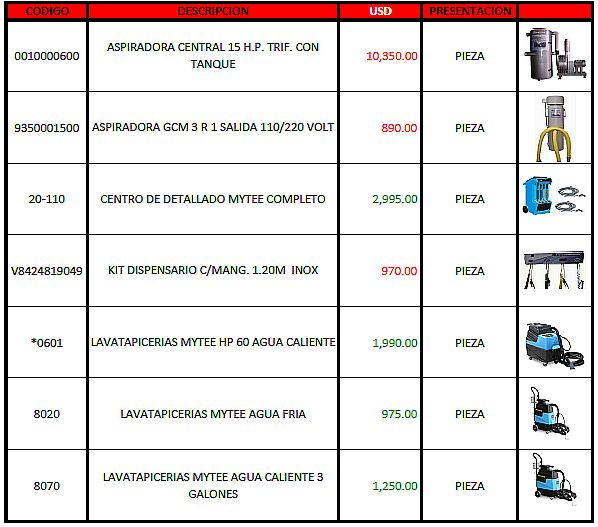The width and height of the screenshot is (598, 527).
Task: Click the Mytee HP 60 extractor image
Action: [x=555, y=344]
